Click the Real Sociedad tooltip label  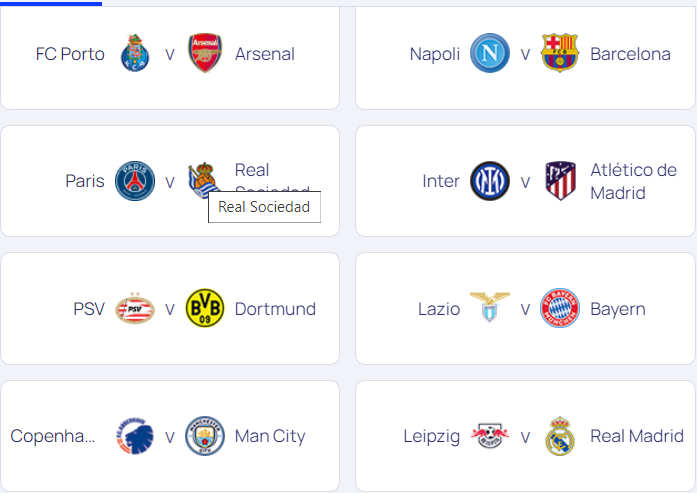[264, 207]
